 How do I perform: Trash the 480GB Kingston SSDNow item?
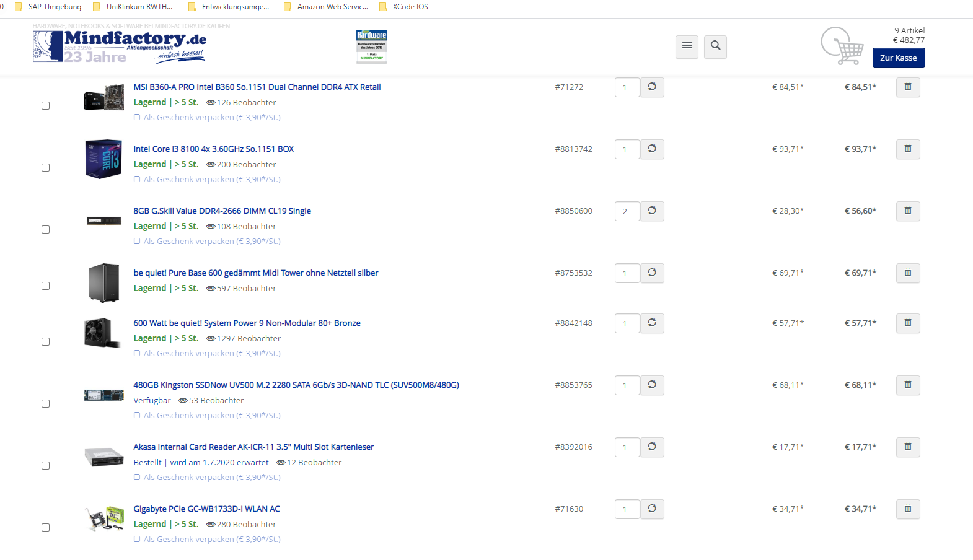[x=908, y=385]
